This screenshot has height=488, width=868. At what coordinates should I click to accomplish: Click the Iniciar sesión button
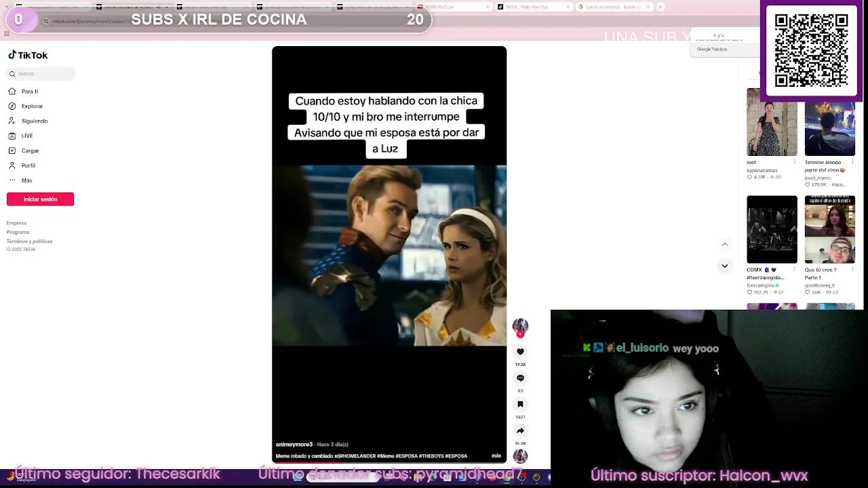pos(40,199)
